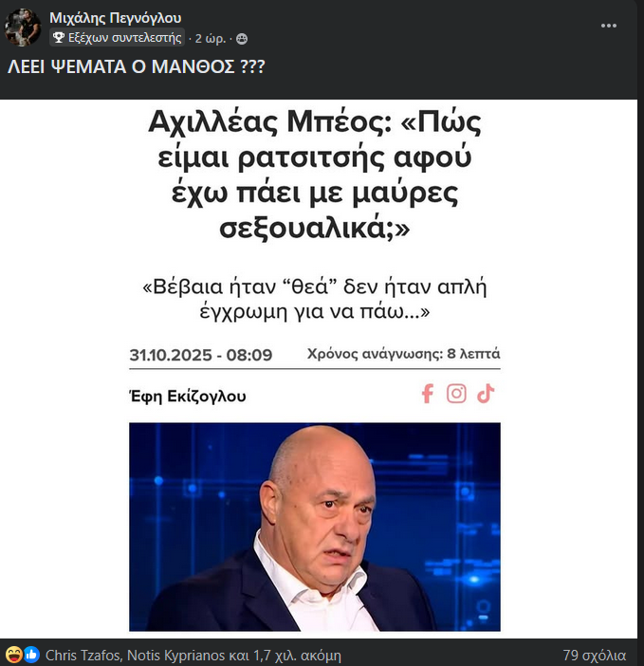Click the Instagram icon in article header
Viewport: 644px width, 666px height.
[x=456, y=394]
